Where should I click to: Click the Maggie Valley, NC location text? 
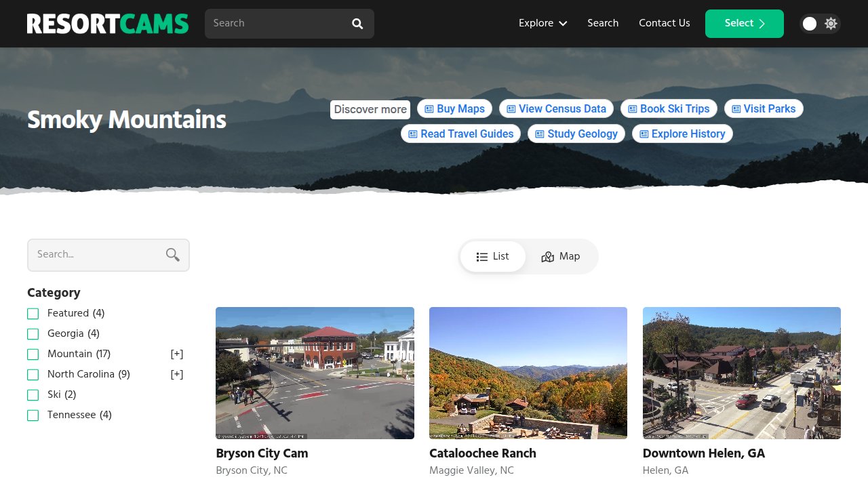point(471,470)
